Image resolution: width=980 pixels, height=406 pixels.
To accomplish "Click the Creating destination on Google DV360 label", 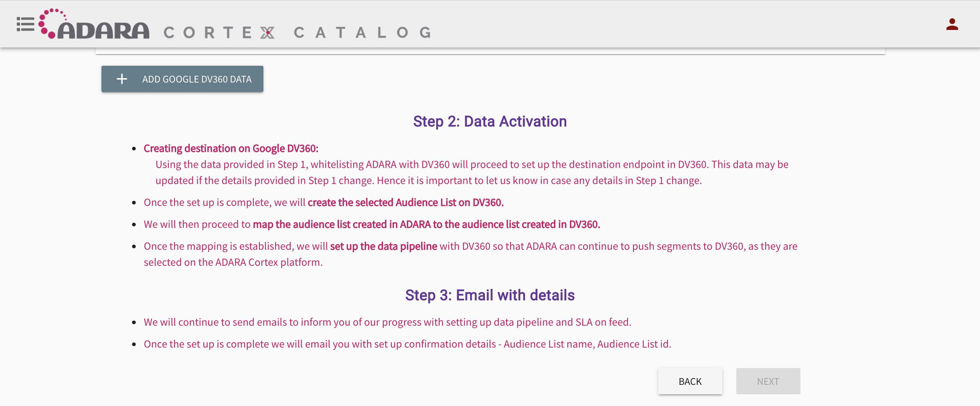I will (x=231, y=149).
